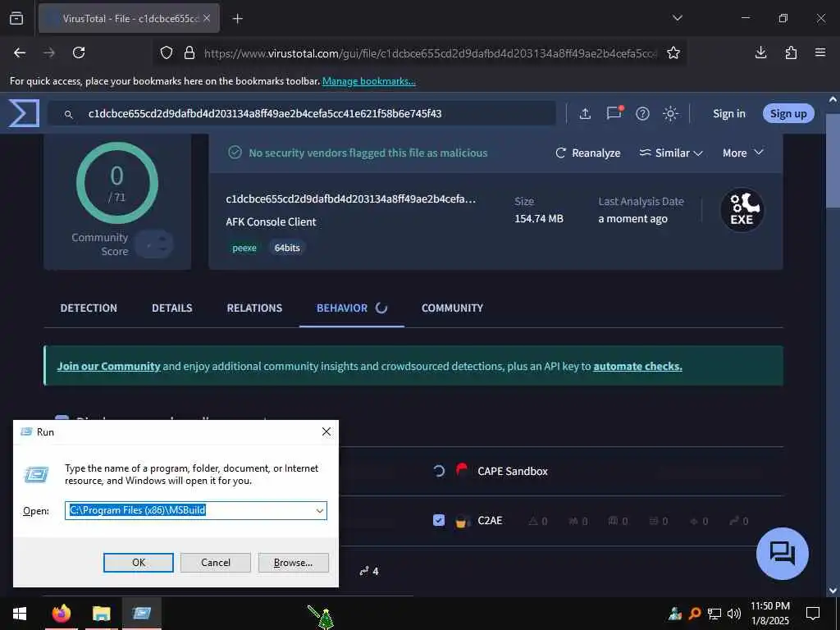840x630 pixels.
Task: Expand the More dropdown
Action: pyautogui.click(x=742, y=153)
